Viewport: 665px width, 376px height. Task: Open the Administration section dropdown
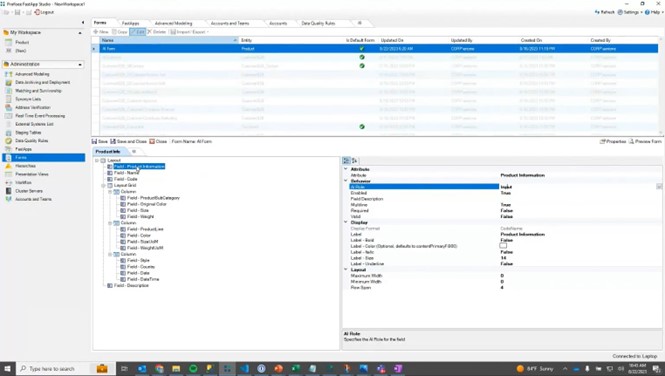[80, 64]
